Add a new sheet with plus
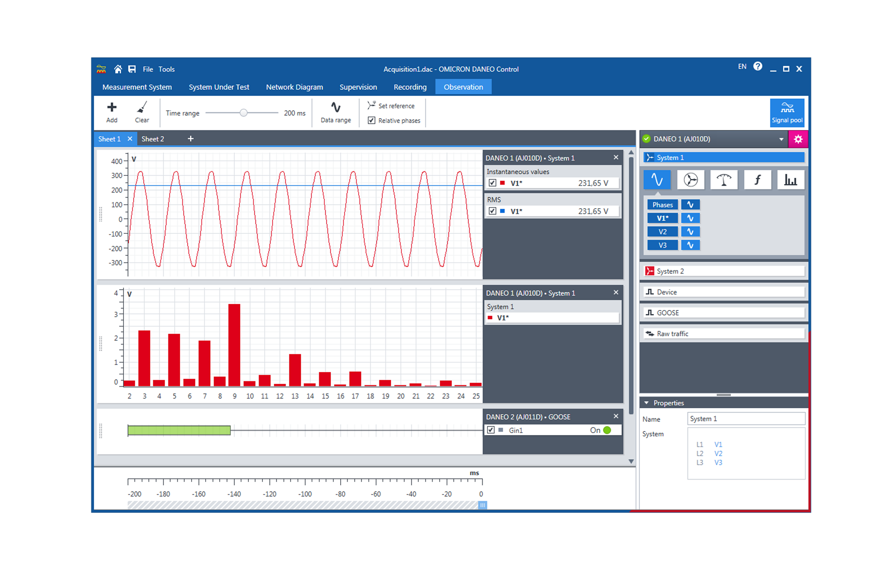Screen dimensions: 879x588 click(190, 139)
